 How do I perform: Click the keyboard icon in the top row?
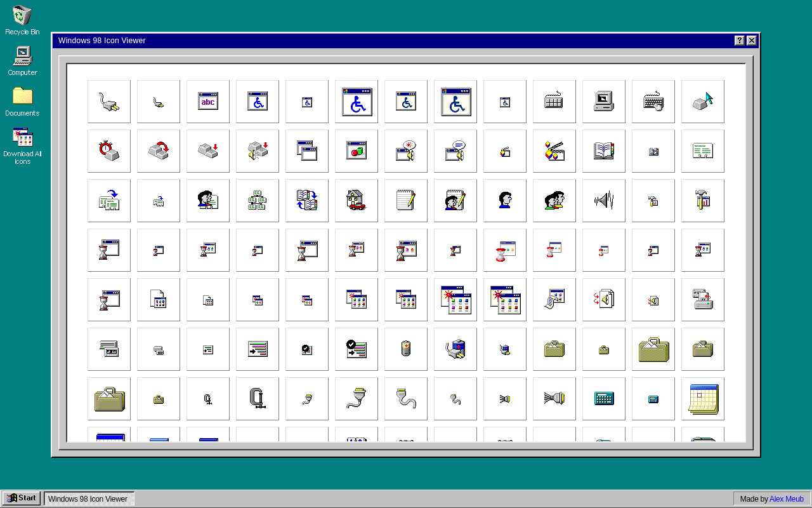(x=554, y=101)
